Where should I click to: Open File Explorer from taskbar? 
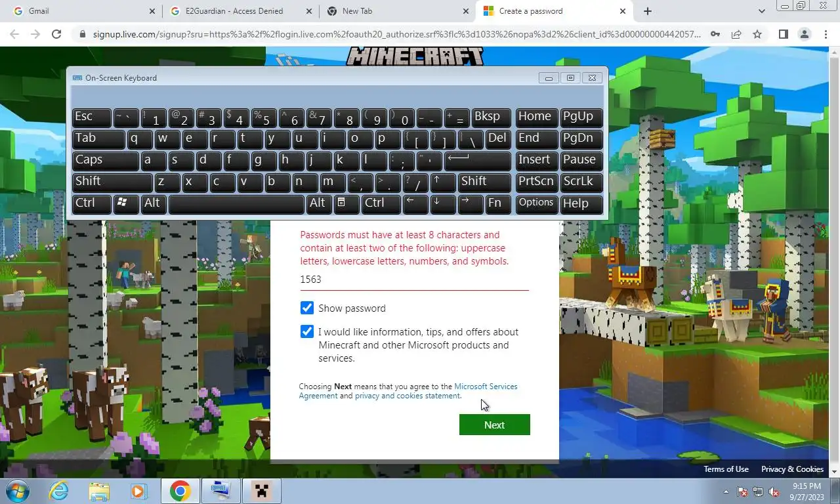(x=99, y=491)
